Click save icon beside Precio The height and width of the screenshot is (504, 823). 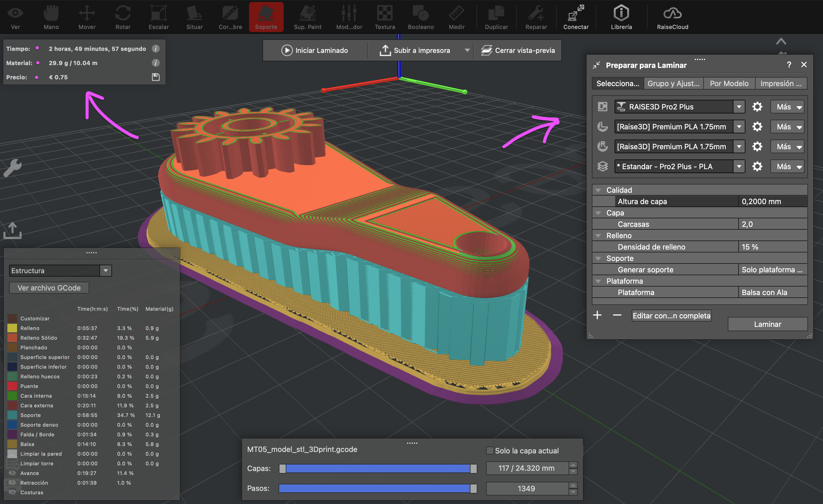[x=156, y=77]
